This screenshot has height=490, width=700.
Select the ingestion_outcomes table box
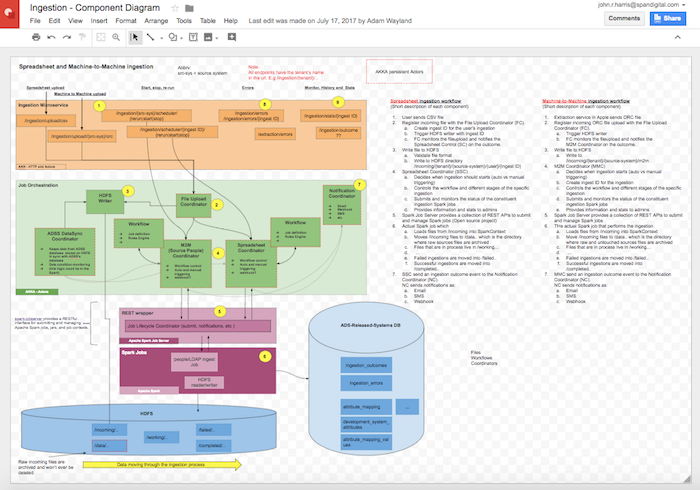coord(366,365)
